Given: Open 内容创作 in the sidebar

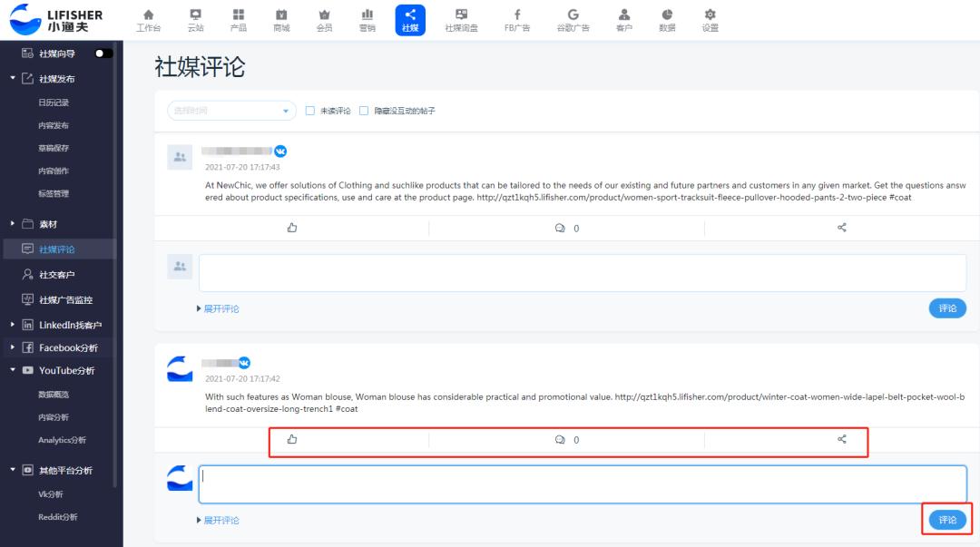Looking at the screenshot, I should [54, 171].
